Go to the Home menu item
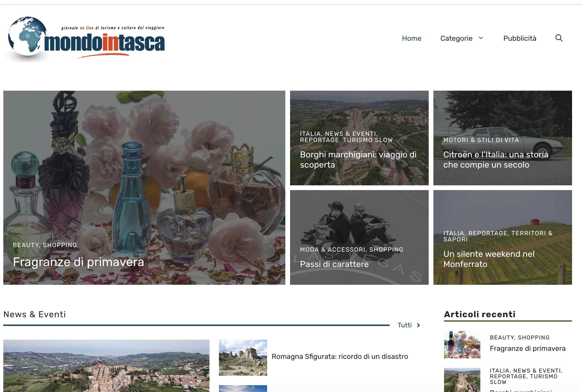 (x=411, y=38)
